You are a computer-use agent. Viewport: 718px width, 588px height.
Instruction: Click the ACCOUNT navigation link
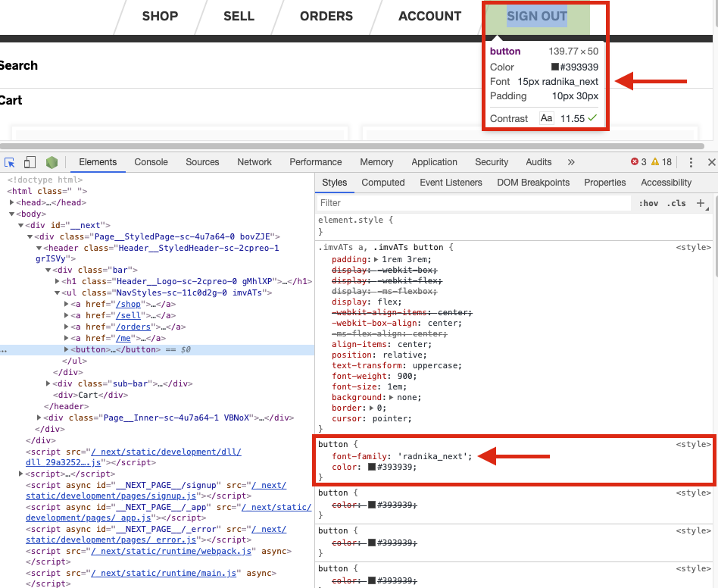[x=429, y=16]
